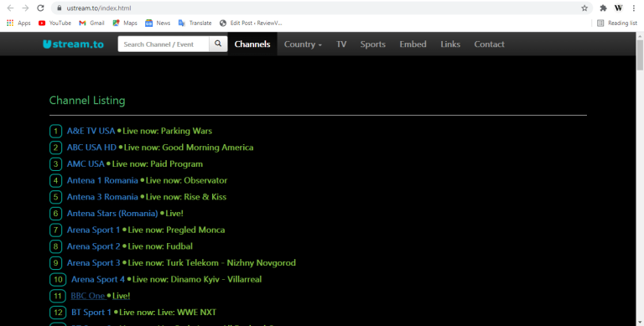Open the Arena Sport 4 channel
The width and height of the screenshot is (644, 326).
point(98,280)
